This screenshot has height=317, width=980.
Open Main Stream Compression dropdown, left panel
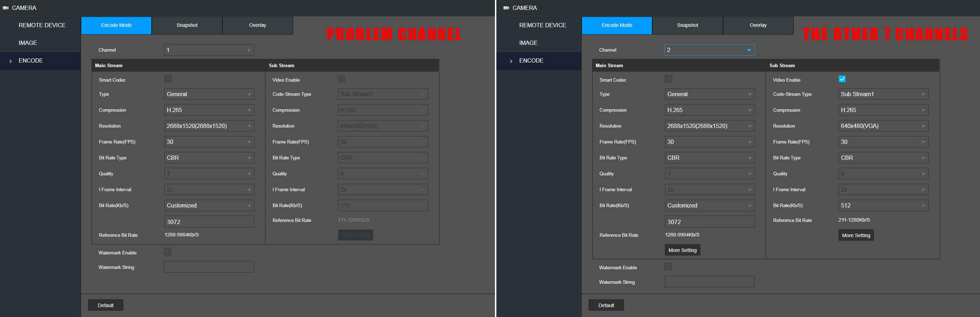[209, 110]
